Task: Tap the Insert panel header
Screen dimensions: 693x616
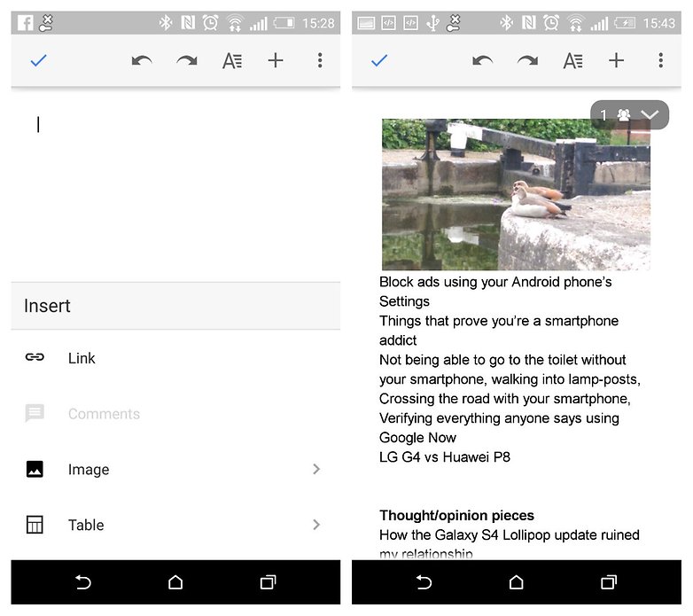Action: pos(175,306)
